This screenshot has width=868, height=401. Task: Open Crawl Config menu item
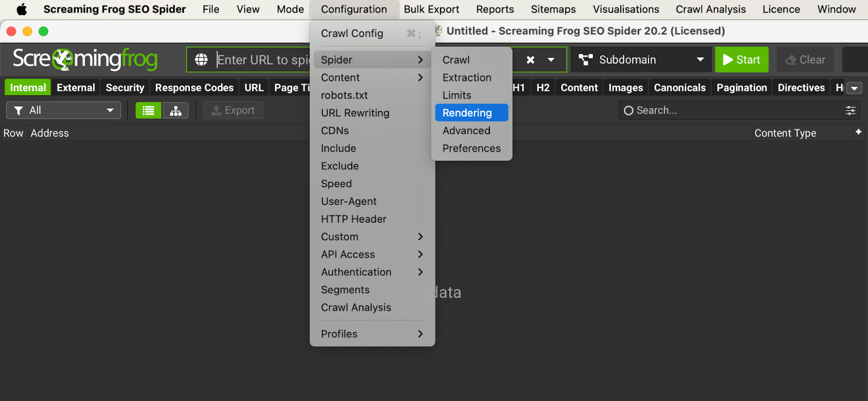(x=372, y=34)
